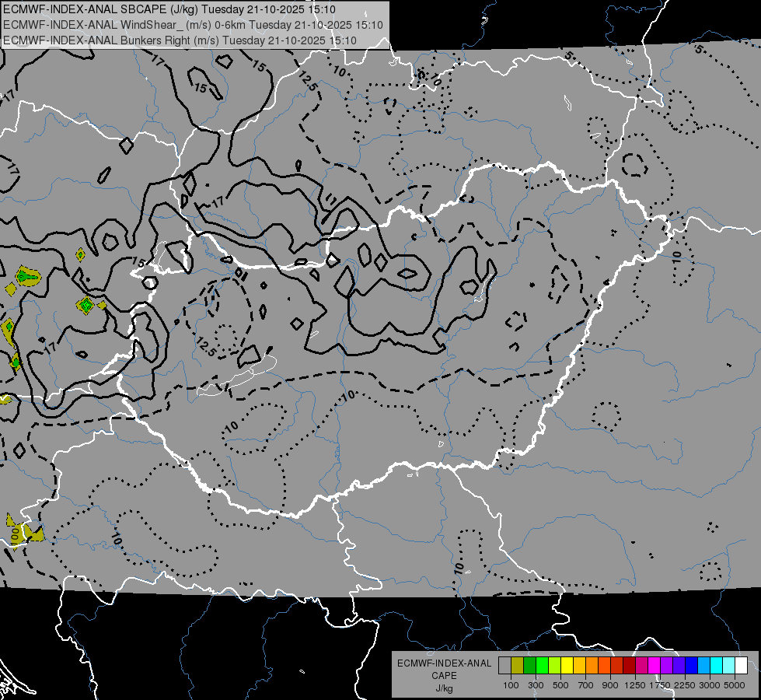Click the 900 legend tick label
The width and height of the screenshot is (761, 700).
[610, 685]
